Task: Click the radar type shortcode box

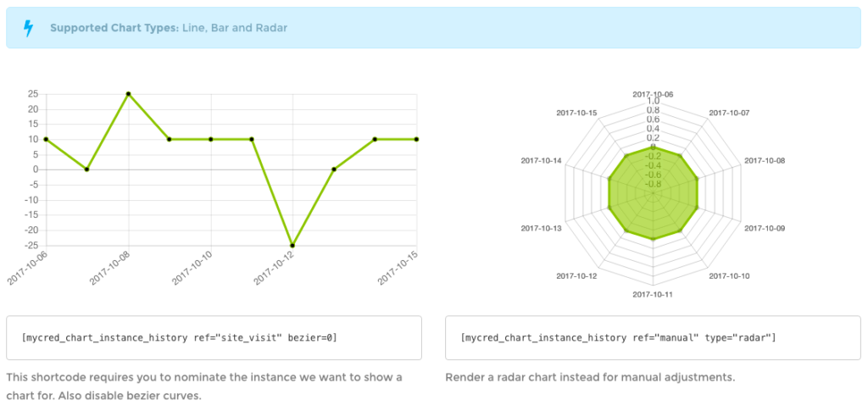Action: click(653, 338)
